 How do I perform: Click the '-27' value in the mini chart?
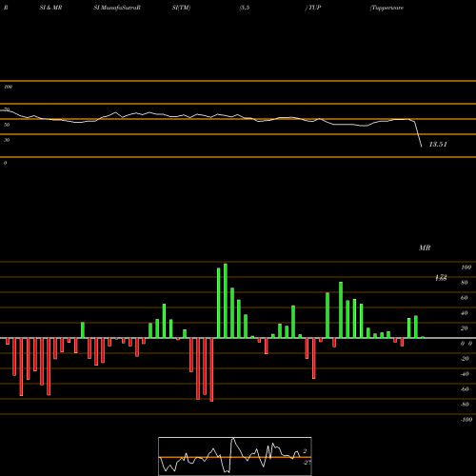coord(307,463)
